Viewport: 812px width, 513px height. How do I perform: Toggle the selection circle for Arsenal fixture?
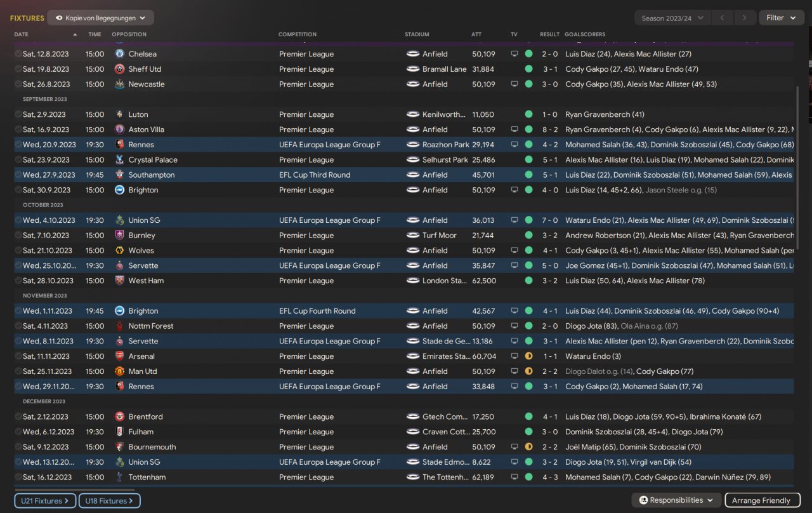[18, 356]
